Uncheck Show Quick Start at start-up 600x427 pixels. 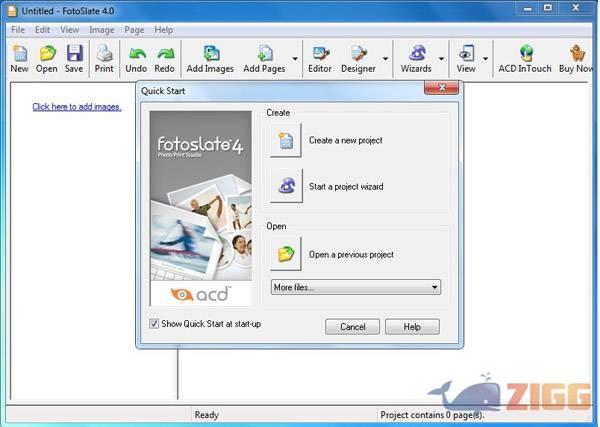(154, 324)
